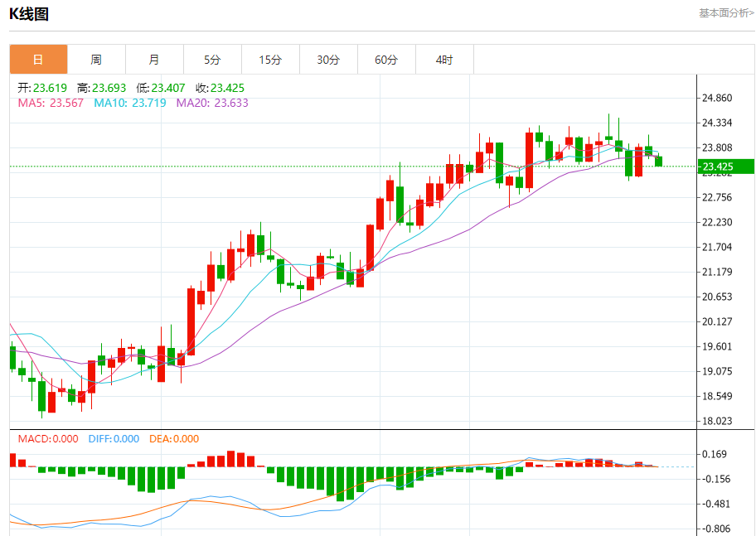
Task: Click the 高:23.693 high price value
Action: tap(102, 88)
